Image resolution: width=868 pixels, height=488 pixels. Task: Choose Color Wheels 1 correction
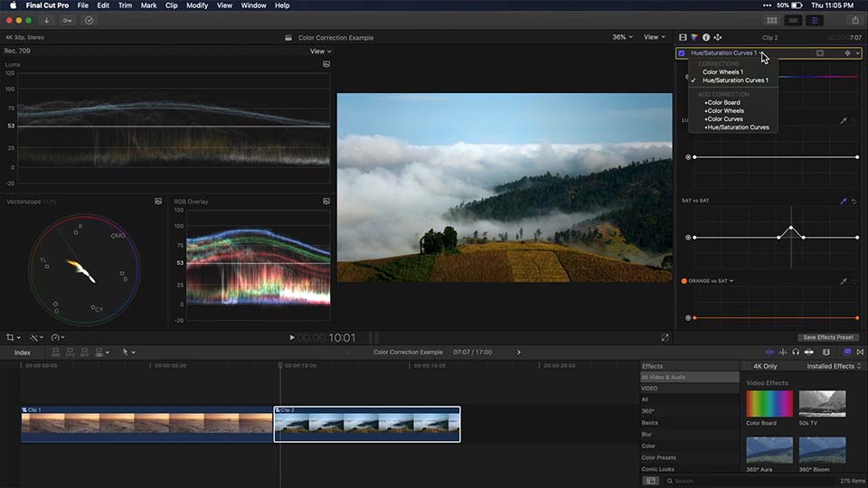723,72
